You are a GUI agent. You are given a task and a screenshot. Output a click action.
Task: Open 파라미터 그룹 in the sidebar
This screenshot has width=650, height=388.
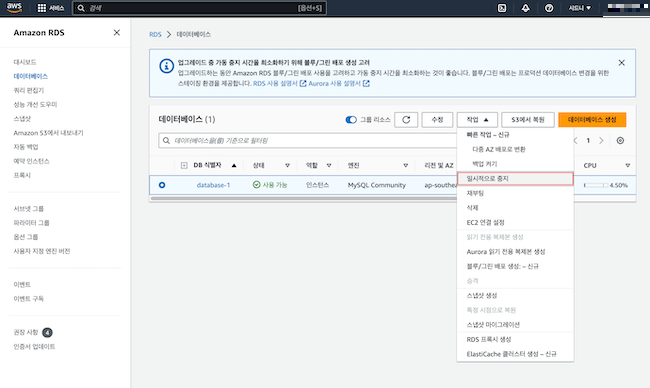[x=32, y=223]
